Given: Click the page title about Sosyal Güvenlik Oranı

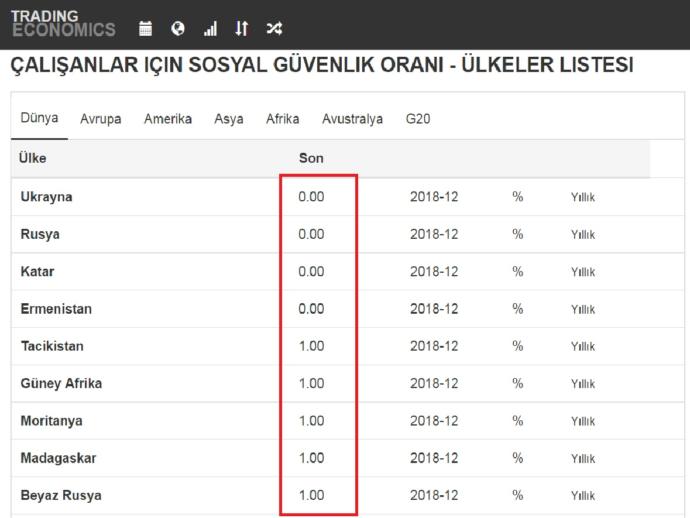Looking at the screenshot, I should pyautogui.click(x=322, y=65).
